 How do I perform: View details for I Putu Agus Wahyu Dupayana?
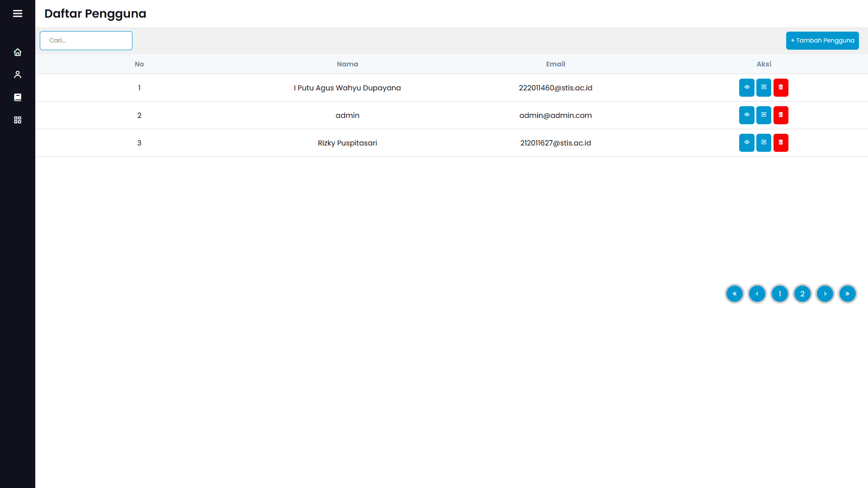pos(746,88)
